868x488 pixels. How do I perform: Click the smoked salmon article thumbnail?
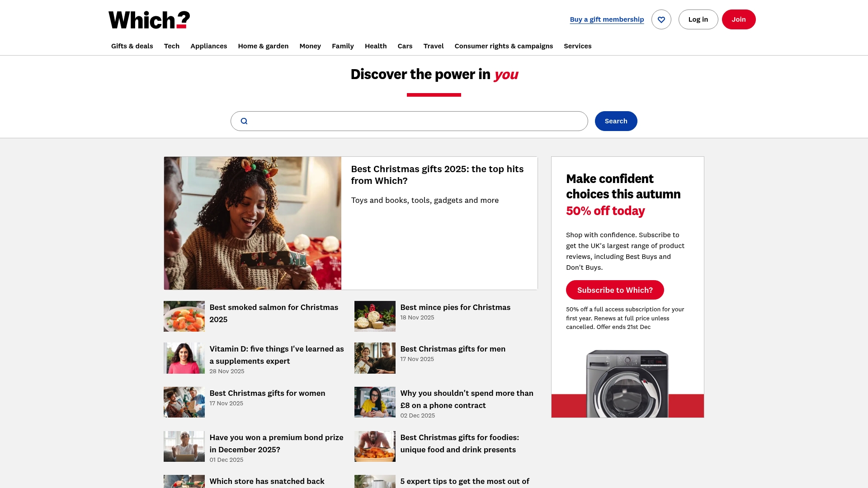coord(184,316)
